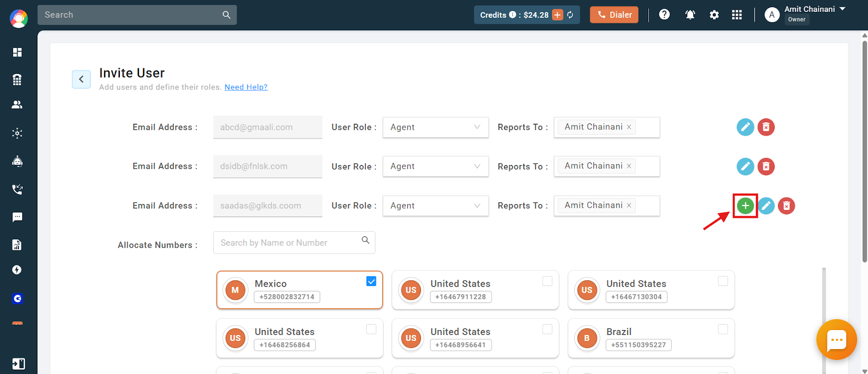Delete the abcd@gmaali.com user row
Viewport: 868px width, 374px height.
point(766,127)
